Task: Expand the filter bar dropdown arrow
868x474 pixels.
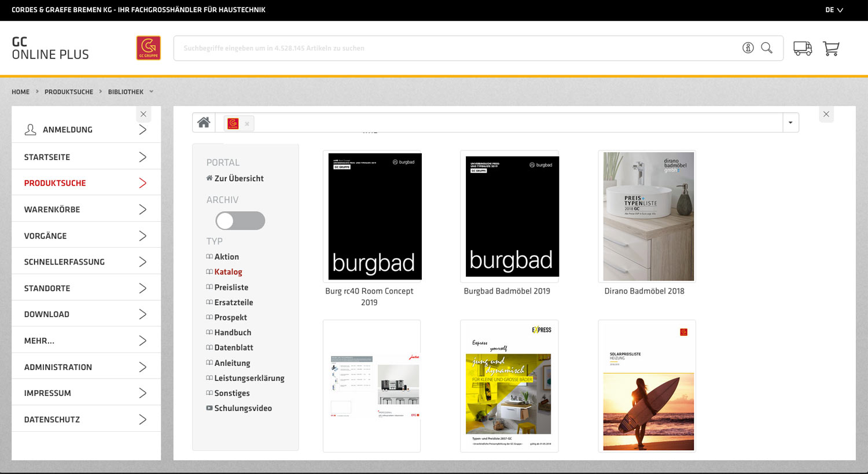Action: [790, 123]
